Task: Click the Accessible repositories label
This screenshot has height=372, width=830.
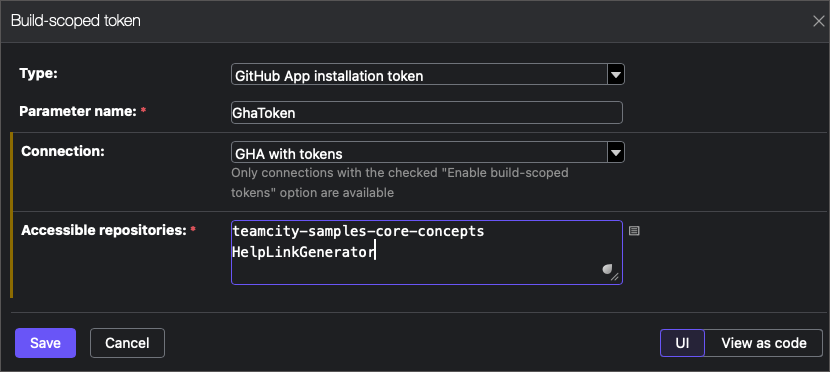Action: 104,230
